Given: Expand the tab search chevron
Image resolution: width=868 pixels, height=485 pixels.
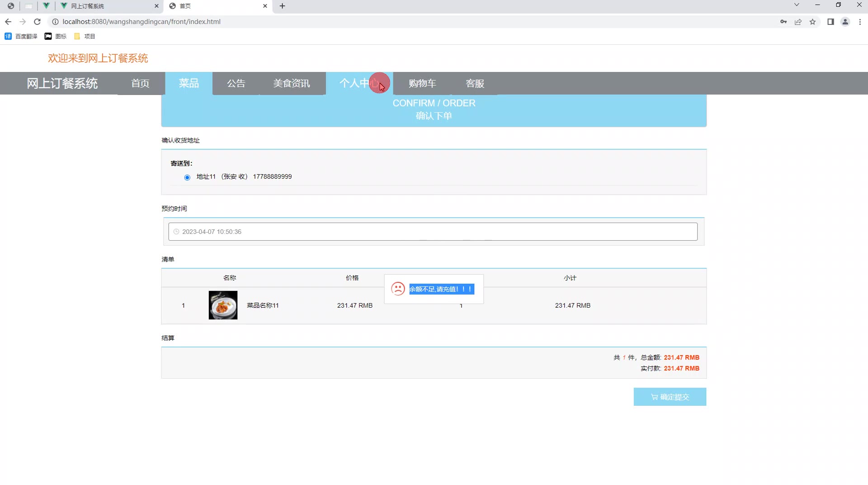Looking at the screenshot, I should 797,5.
